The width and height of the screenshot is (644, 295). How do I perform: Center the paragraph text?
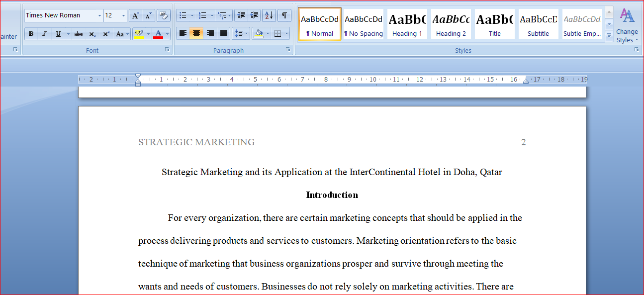(196, 34)
